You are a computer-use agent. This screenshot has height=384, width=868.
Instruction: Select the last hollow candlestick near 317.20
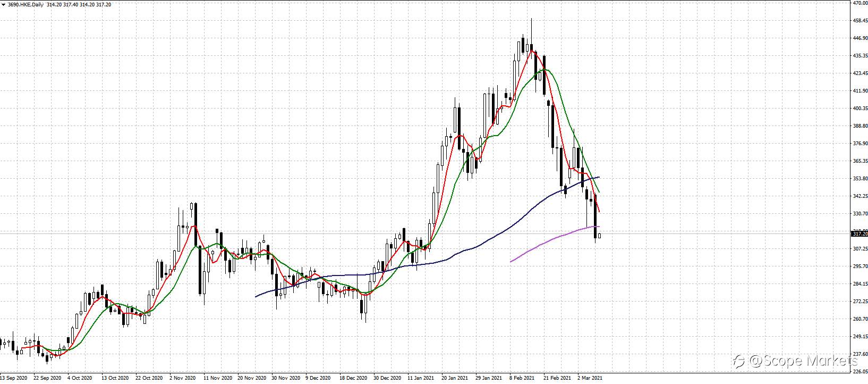click(x=599, y=236)
